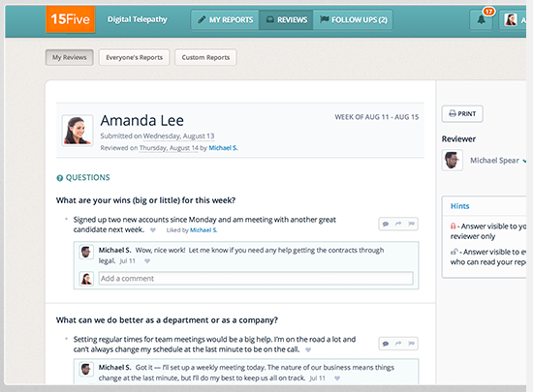The width and height of the screenshot is (533, 392).
Task: Go to Follow Ups (2) tab
Action: pos(353,19)
